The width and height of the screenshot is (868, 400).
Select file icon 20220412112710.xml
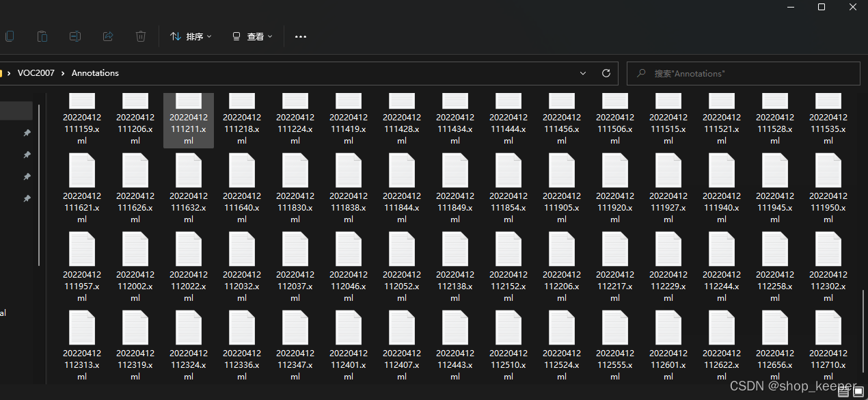pos(828,328)
